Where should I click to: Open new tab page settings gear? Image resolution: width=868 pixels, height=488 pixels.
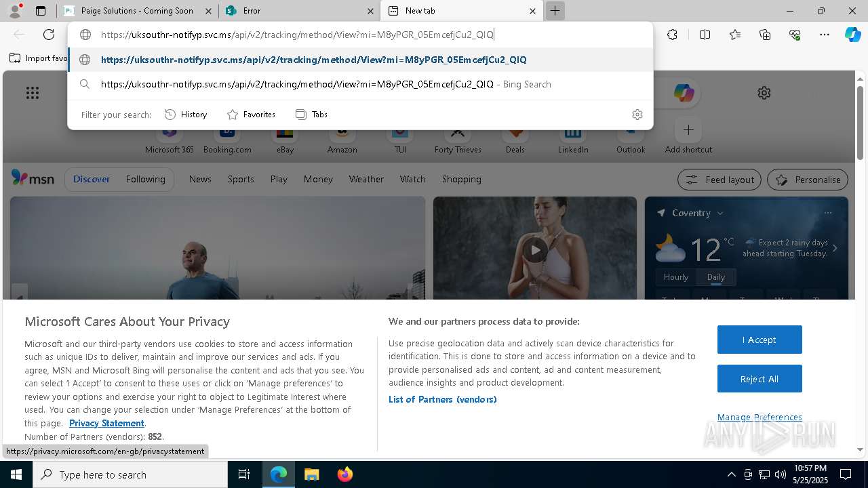(764, 93)
